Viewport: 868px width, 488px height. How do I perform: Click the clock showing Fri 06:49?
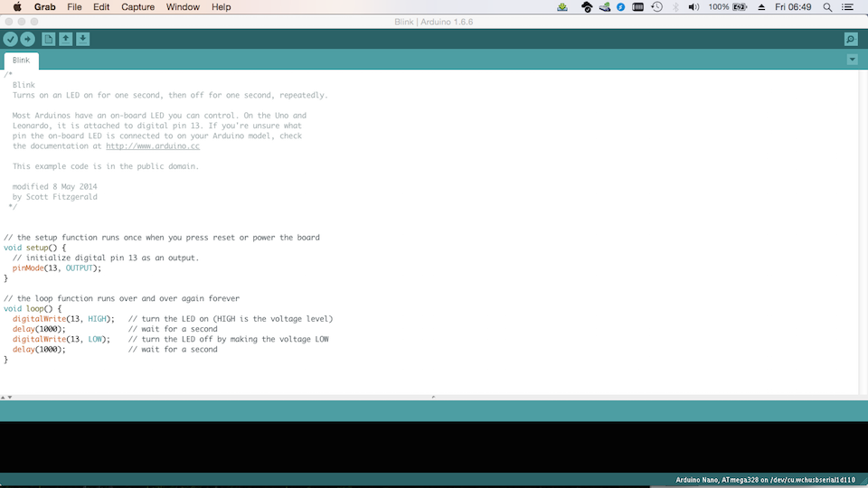(793, 7)
